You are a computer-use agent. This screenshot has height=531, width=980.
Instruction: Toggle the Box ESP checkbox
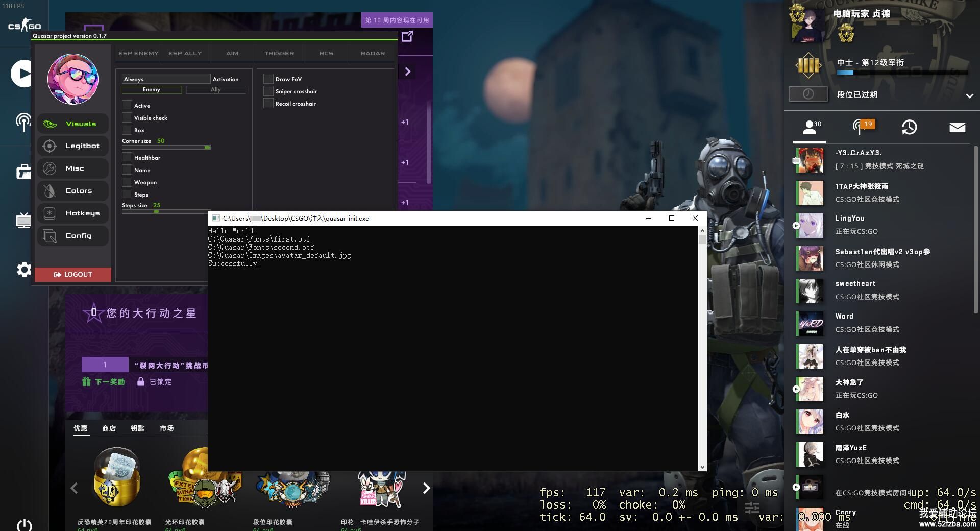[127, 130]
